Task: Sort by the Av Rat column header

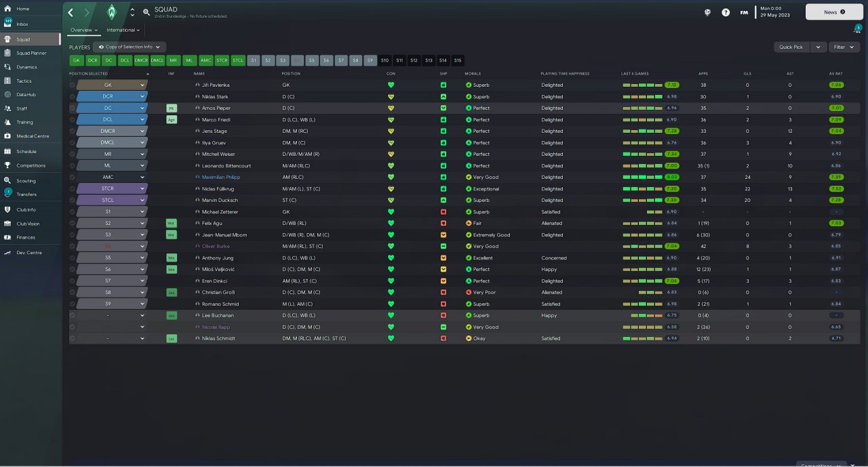Action: click(x=835, y=73)
